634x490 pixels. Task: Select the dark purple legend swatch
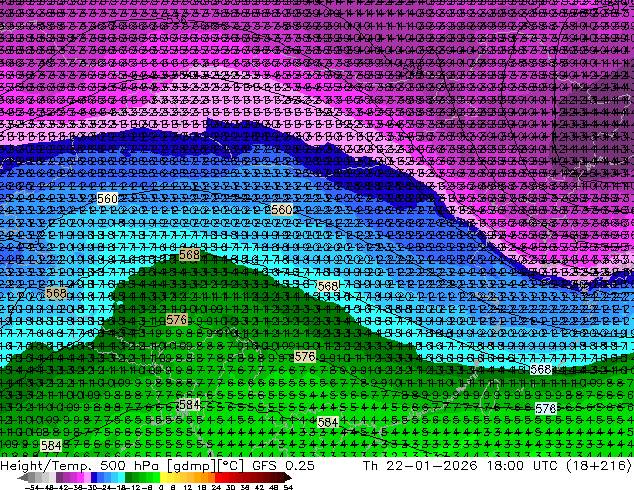tap(59, 478)
